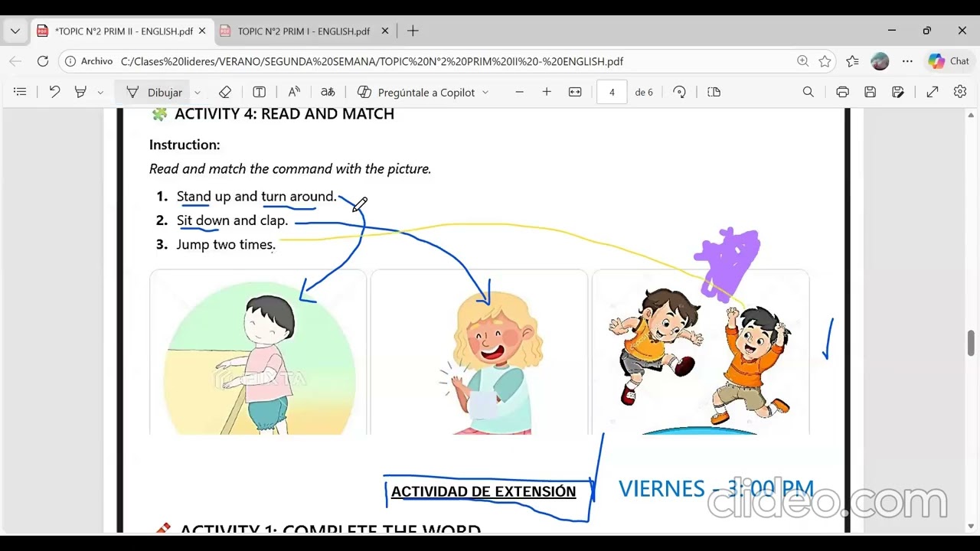Click the 'Read and match the command' instruction text
Image resolution: width=980 pixels, height=551 pixels.
point(290,169)
